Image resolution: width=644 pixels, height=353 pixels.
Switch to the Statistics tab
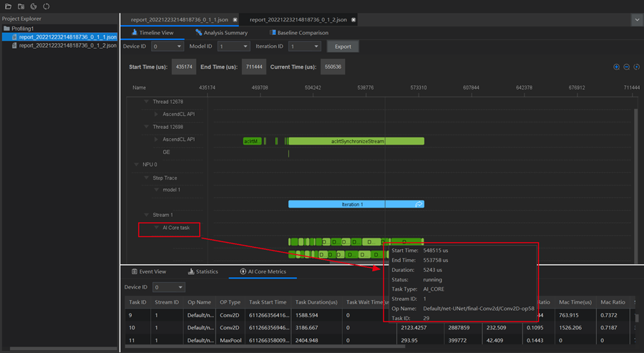click(203, 272)
